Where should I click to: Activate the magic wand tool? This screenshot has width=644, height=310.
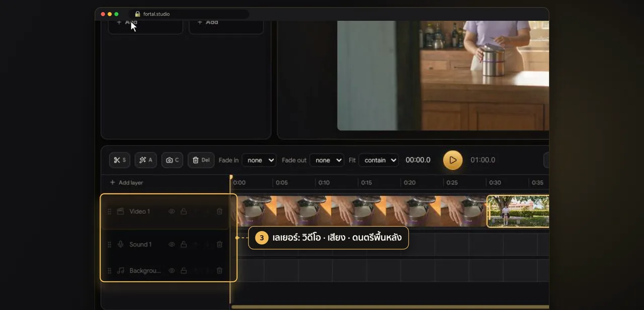(146, 160)
